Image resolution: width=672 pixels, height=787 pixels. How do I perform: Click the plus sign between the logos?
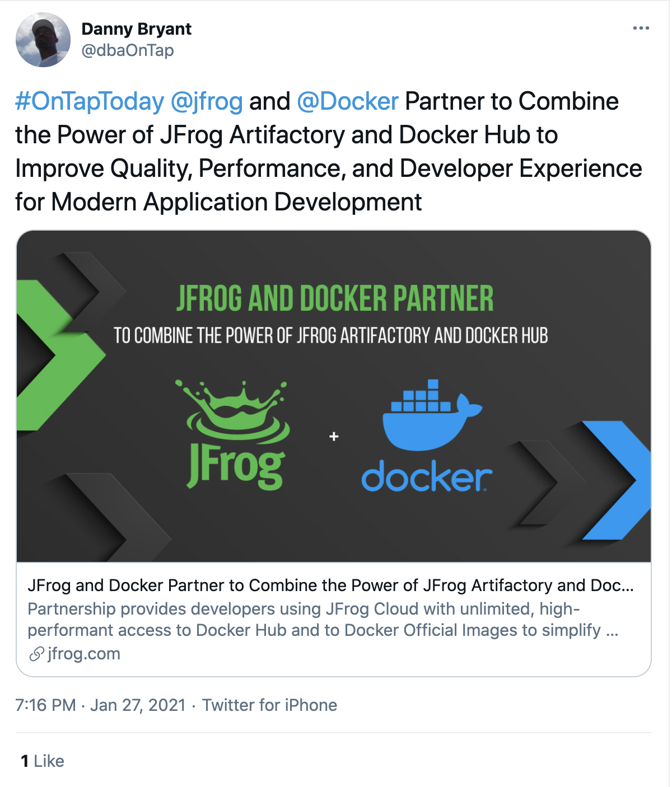click(x=334, y=437)
